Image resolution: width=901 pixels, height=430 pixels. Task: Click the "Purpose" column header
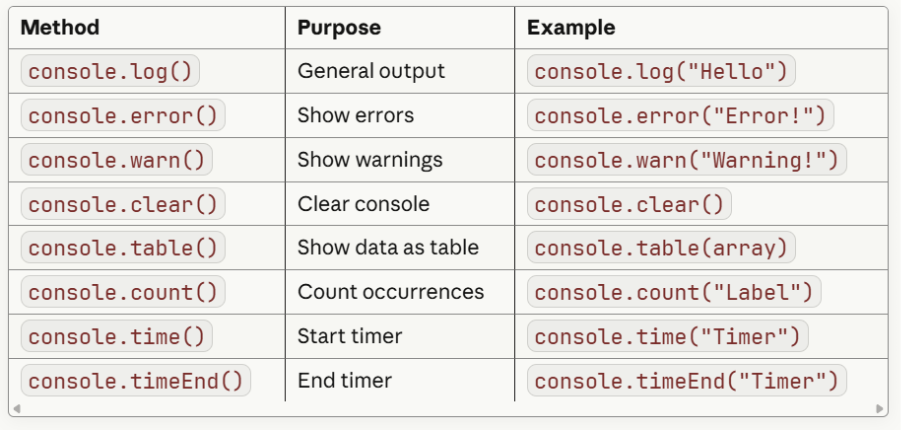pos(339,27)
